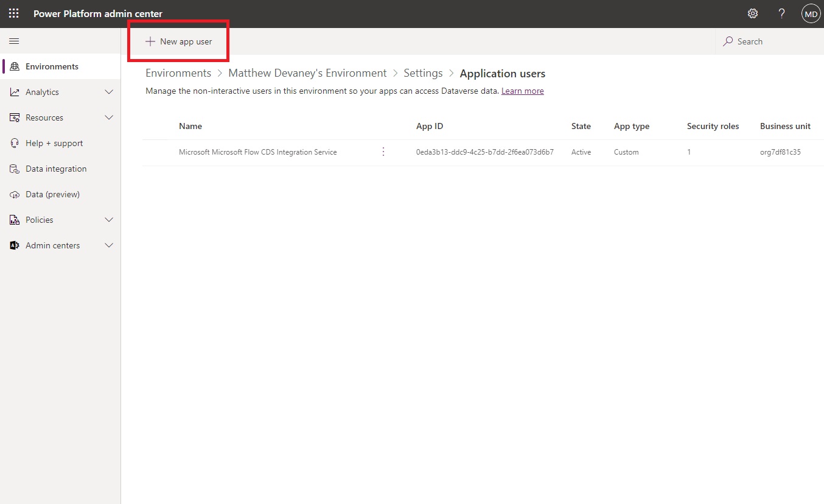Open the Microsoft 365 app launcher grid
Image resolution: width=824 pixels, height=504 pixels.
coord(13,13)
